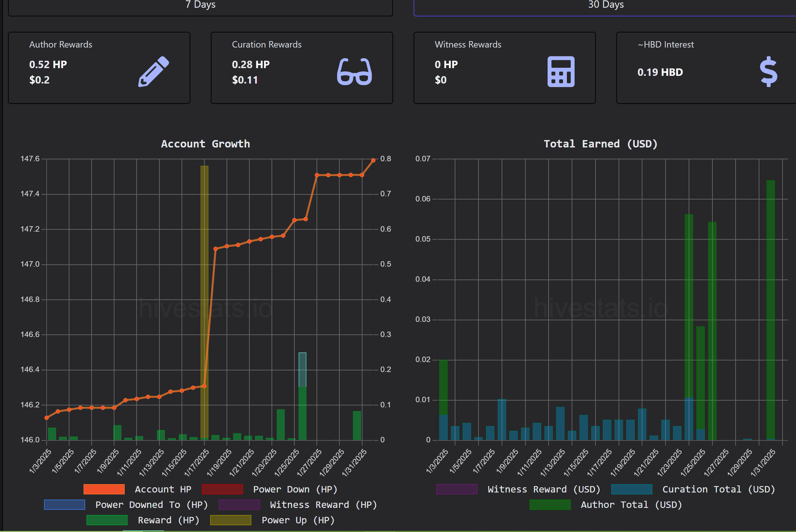Image resolution: width=796 pixels, height=532 pixels.
Task: Click the Author Total (USD) legend label
Action: [631, 504]
